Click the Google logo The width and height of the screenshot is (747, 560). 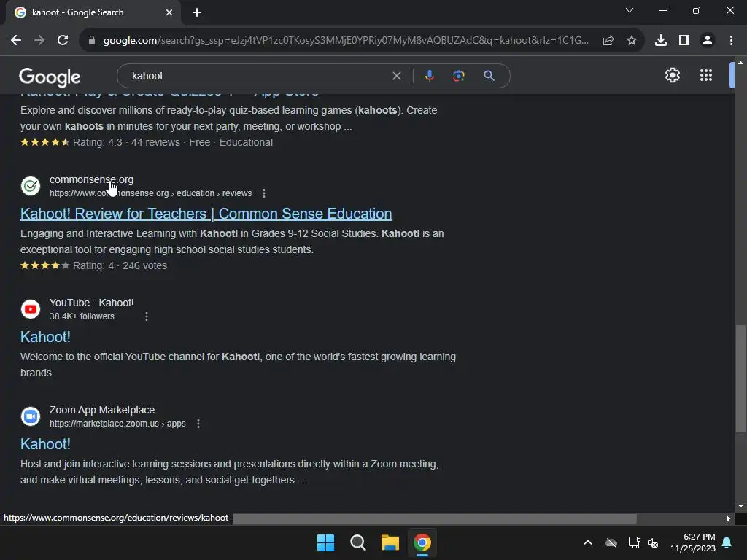pyautogui.click(x=50, y=77)
